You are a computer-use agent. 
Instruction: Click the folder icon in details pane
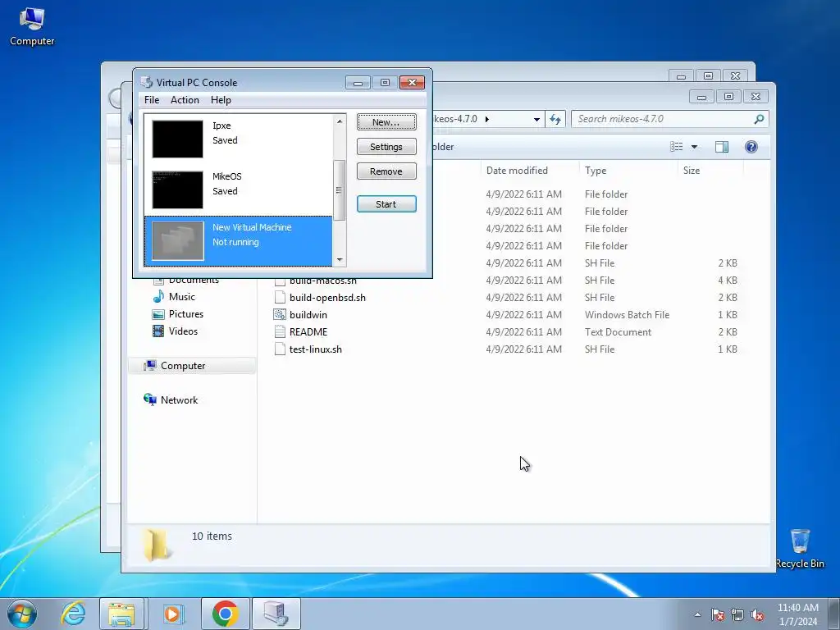[x=157, y=545]
